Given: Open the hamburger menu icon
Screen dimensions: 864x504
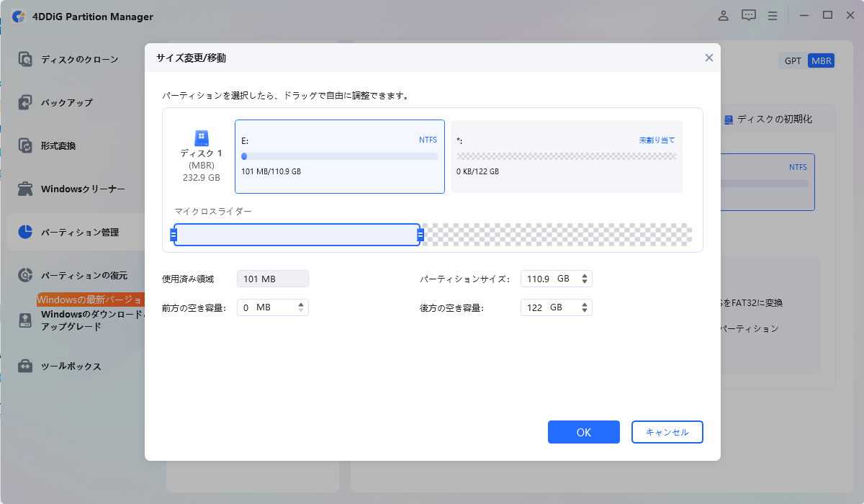Looking at the screenshot, I should [773, 15].
